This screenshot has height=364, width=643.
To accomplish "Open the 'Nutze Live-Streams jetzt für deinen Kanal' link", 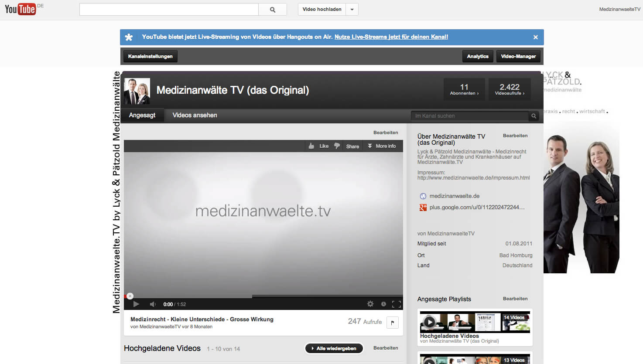I will [391, 37].
